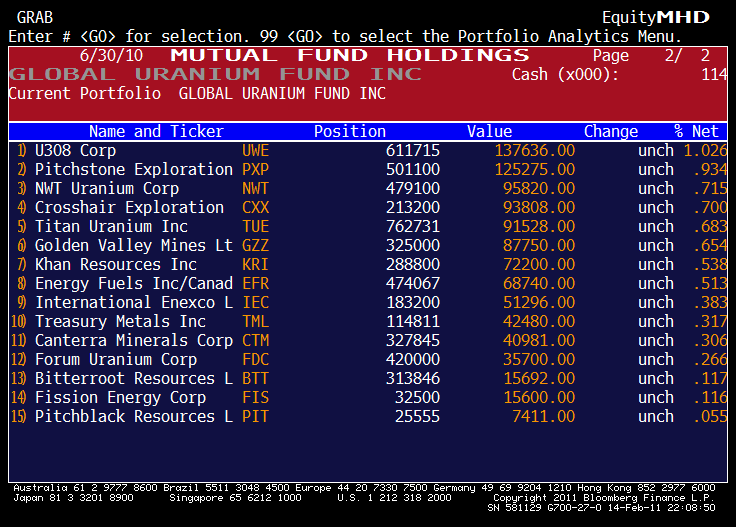Click value 72200.00 for Khan Resources
The image size is (736, 527).
click(539, 265)
